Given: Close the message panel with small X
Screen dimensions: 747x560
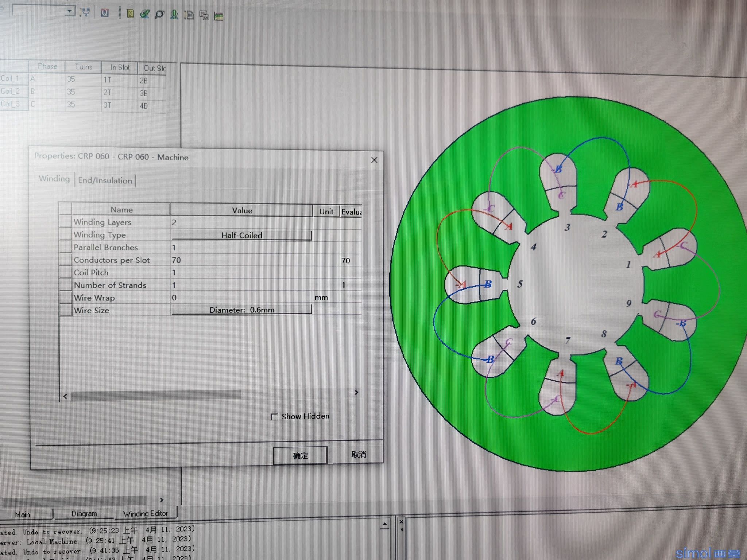Looking at the screenshot, I should 401,522.
